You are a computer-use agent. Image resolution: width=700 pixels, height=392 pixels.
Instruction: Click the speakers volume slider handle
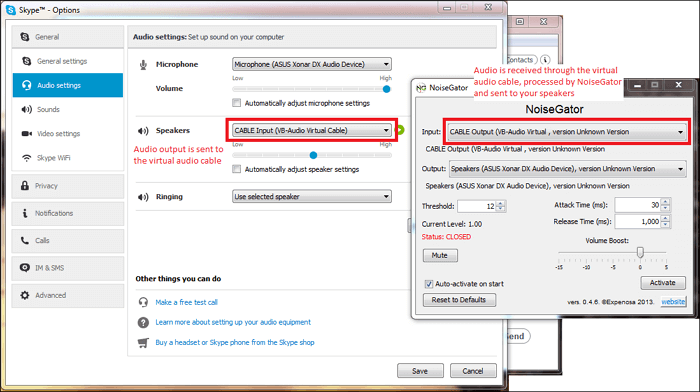pos(313,155)
